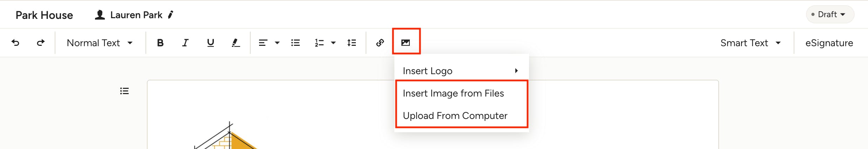Click the eSignature button
Image resolution: width=868 pixels, height=149 pixels.
[829, 43]
